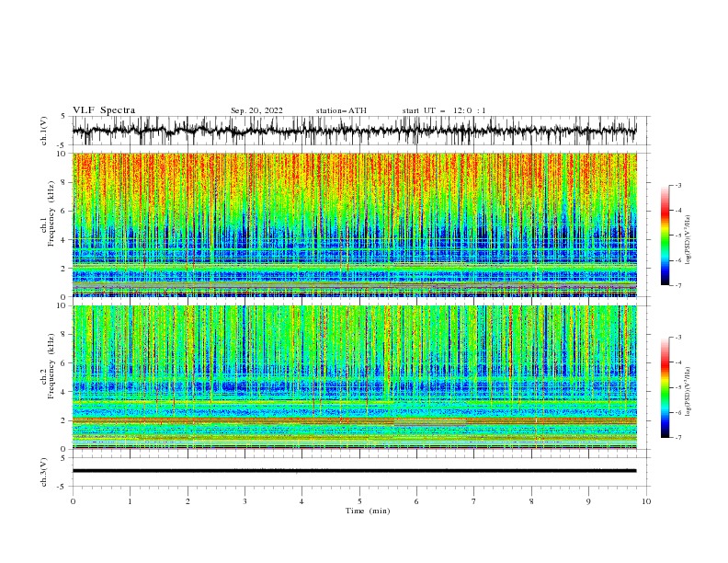Click the ch.2 PSD color bar

pos(665,387)
